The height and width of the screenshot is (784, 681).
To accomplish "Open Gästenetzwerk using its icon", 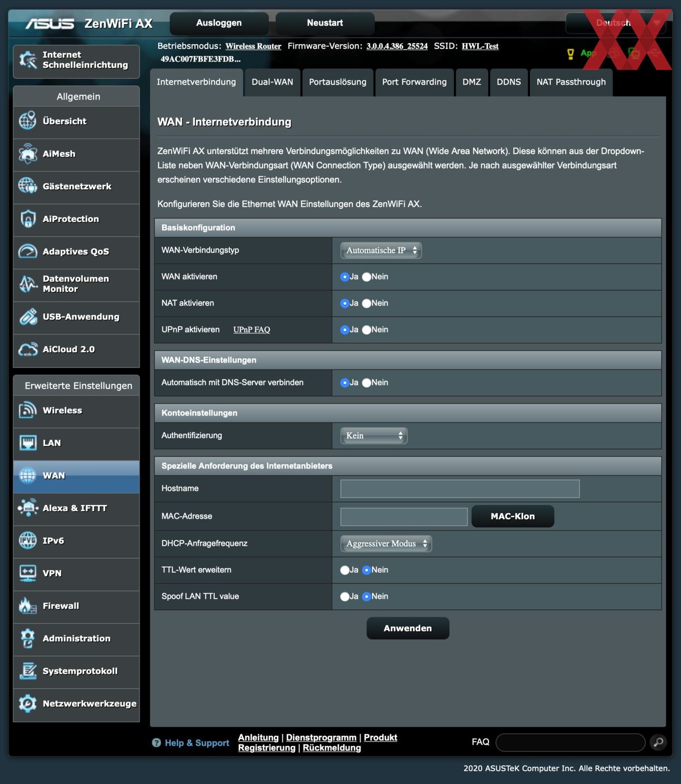I will [x=28, y=186].
